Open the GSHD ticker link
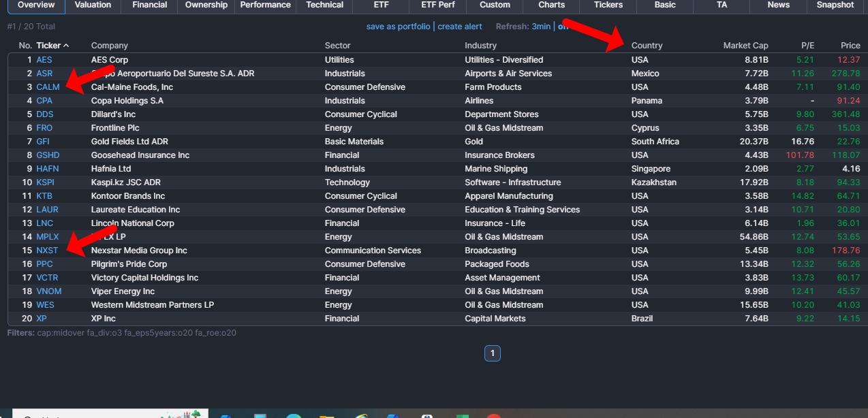This screenshot has width=868, height=418. (48, 155)
